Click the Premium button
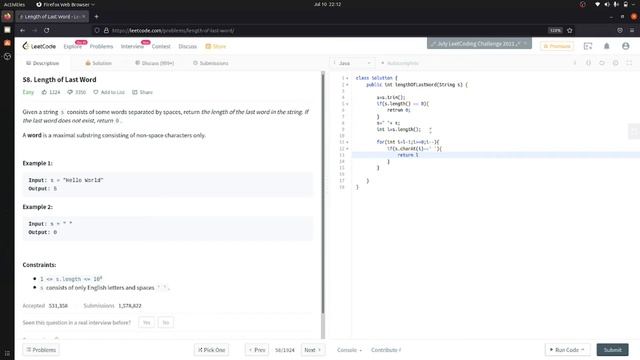 pyautogui.click(x=557, y=46)
